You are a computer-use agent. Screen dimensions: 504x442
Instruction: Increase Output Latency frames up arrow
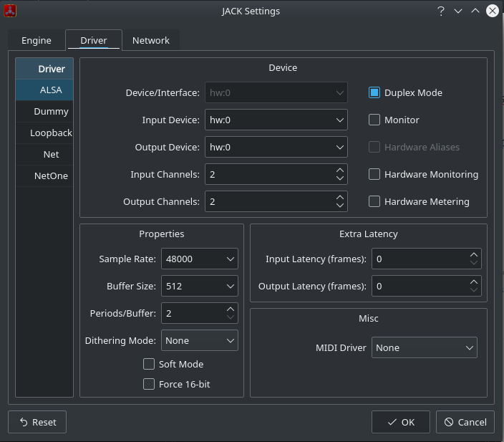point(474,282)
